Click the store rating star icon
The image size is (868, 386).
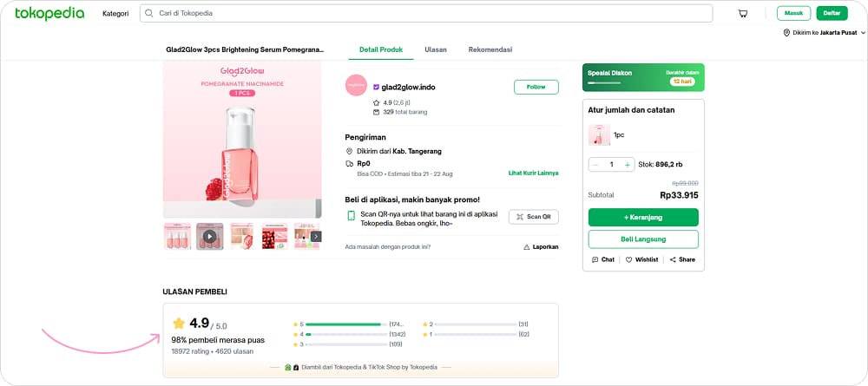(377, 103)
